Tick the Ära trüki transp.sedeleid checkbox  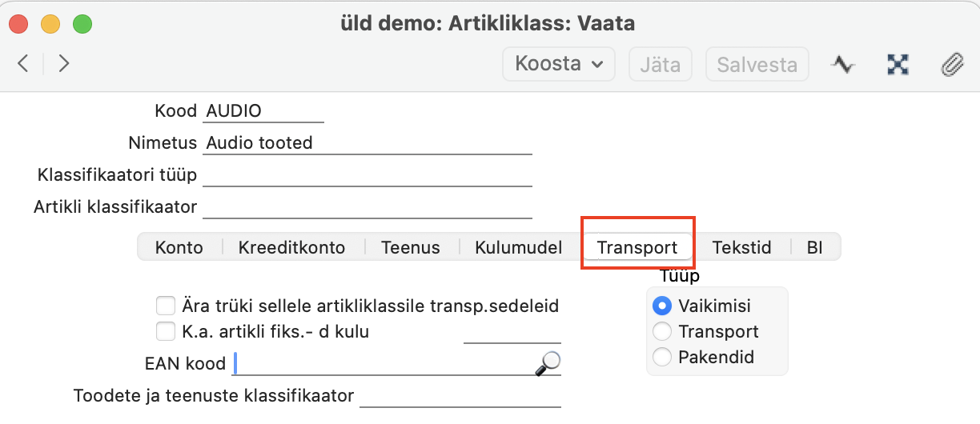coord(166,306)
